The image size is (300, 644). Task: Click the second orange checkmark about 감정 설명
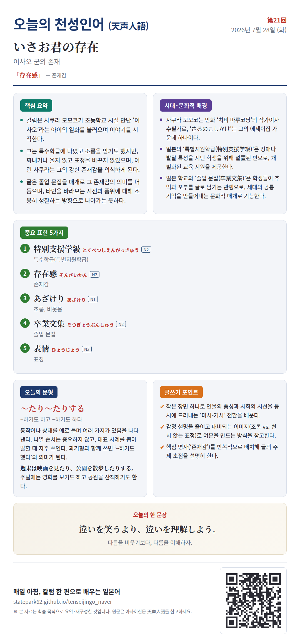(162, 427)
